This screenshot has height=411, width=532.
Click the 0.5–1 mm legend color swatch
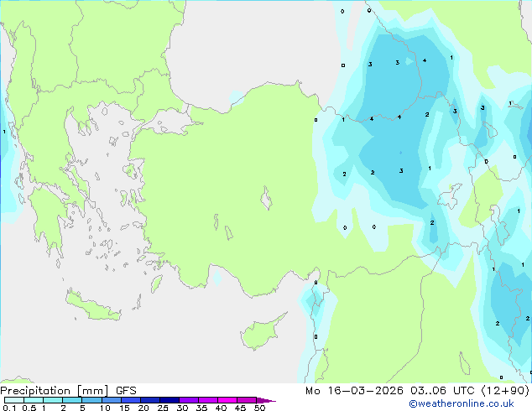coord(34,400)
